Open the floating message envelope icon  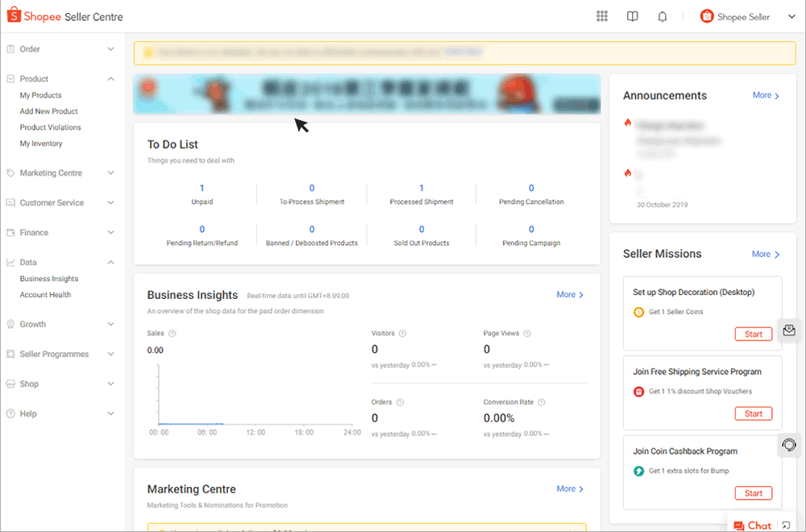pos(789,330)
